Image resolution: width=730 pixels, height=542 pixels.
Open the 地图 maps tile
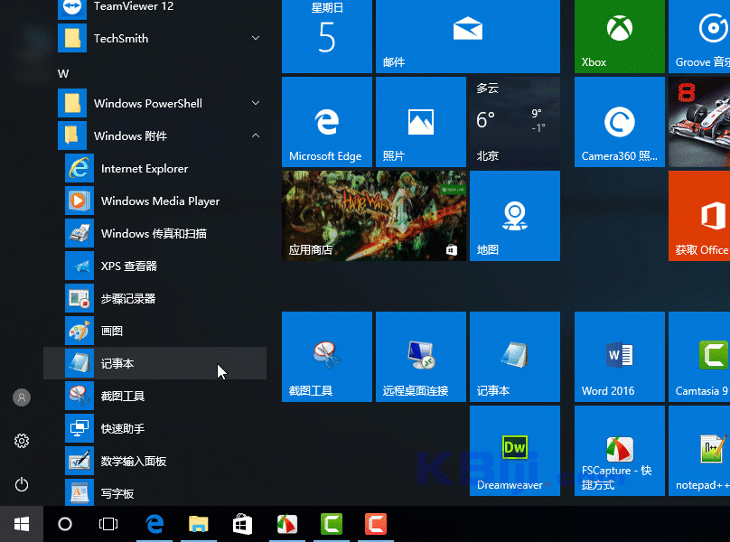click(514, 217)
